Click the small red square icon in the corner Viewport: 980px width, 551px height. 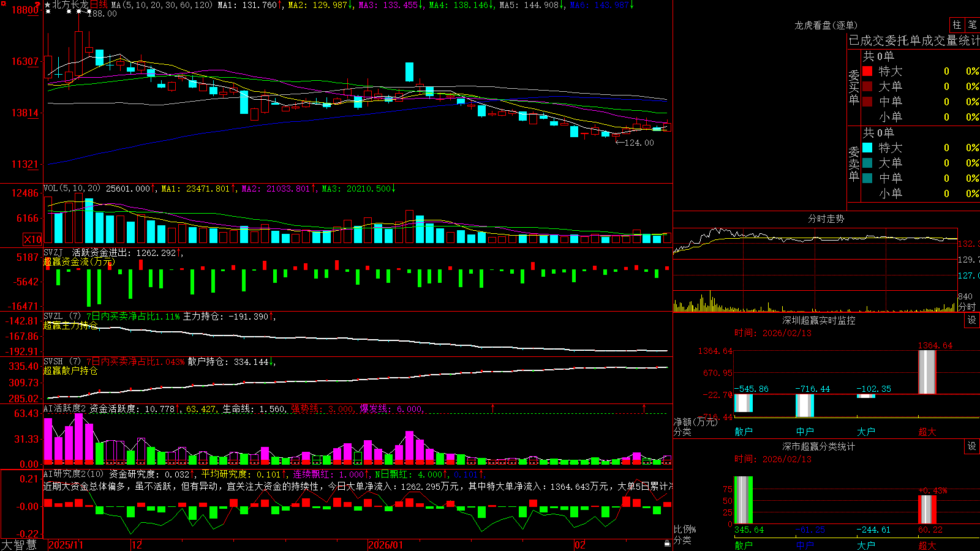2,2
